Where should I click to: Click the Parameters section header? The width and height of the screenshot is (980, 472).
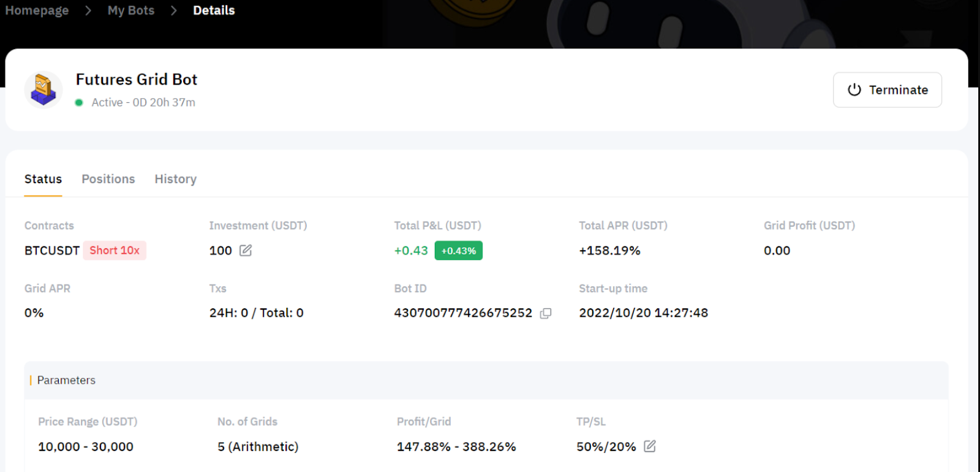(x=66, y=380)
